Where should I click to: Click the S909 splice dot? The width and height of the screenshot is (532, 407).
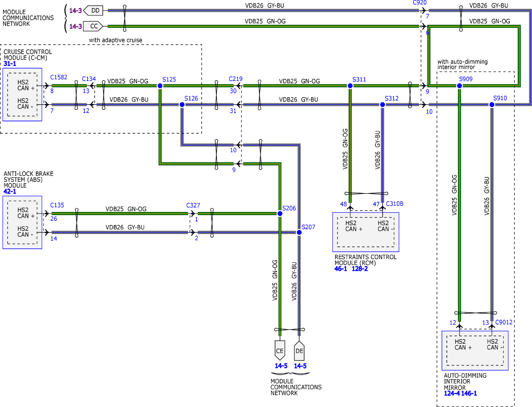click(x=459, y=86)
